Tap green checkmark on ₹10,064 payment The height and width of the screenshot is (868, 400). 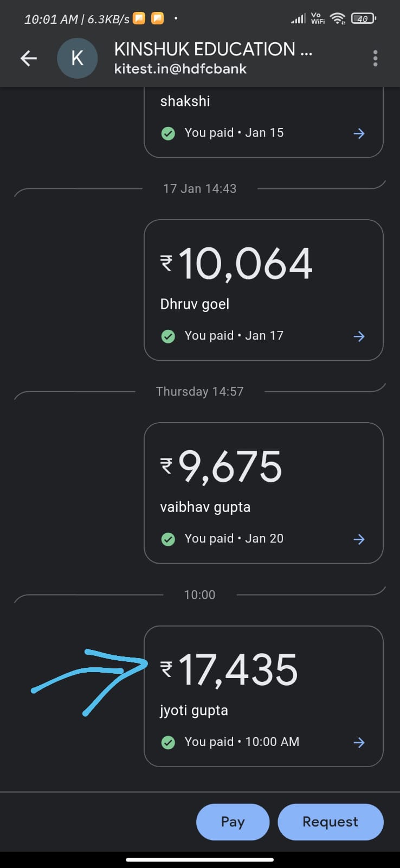pyautogui.click(x=168, y=336)
